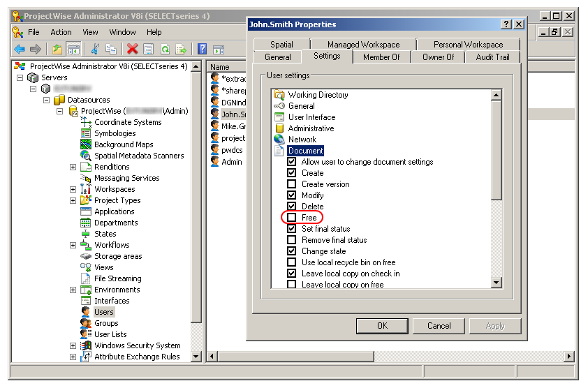Toggle the Modify checkbox

pyautogui.click(x=291, y=195)
